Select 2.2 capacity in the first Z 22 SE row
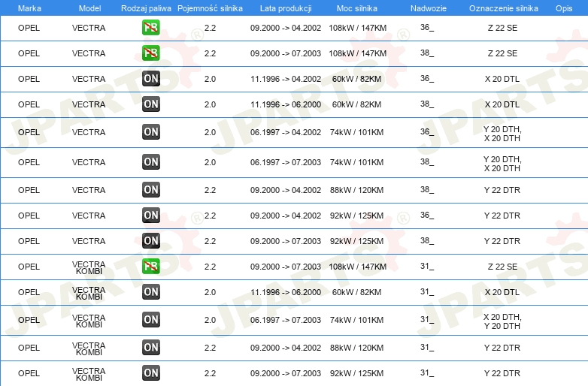This screenshot has width=588, height=386. click(x=210, y=28)
